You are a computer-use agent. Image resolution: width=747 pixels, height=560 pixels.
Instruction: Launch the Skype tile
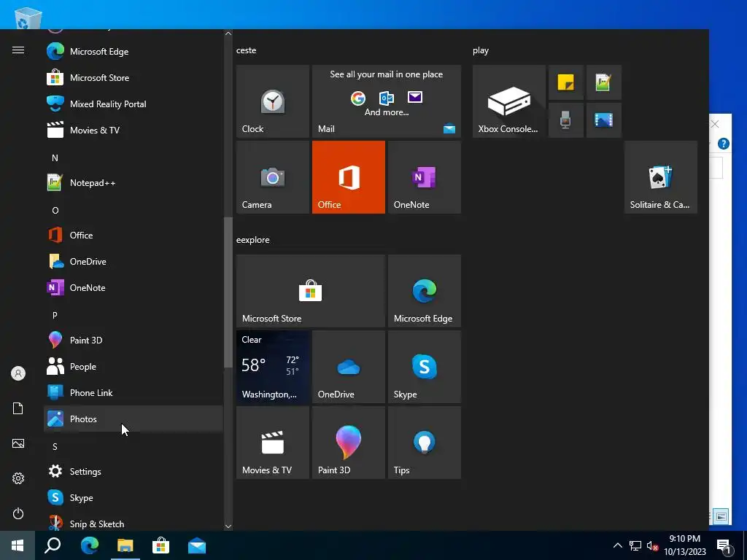(425, 367)
